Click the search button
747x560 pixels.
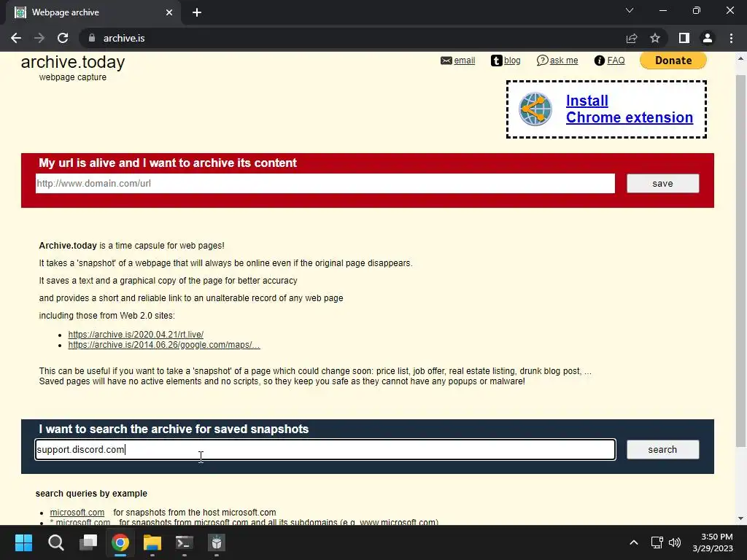[x=662, y=449]
